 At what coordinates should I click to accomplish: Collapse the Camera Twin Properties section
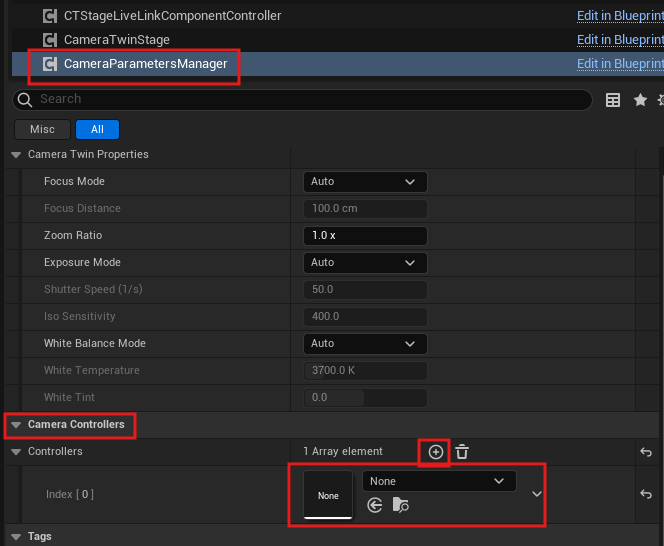(16, 155)
